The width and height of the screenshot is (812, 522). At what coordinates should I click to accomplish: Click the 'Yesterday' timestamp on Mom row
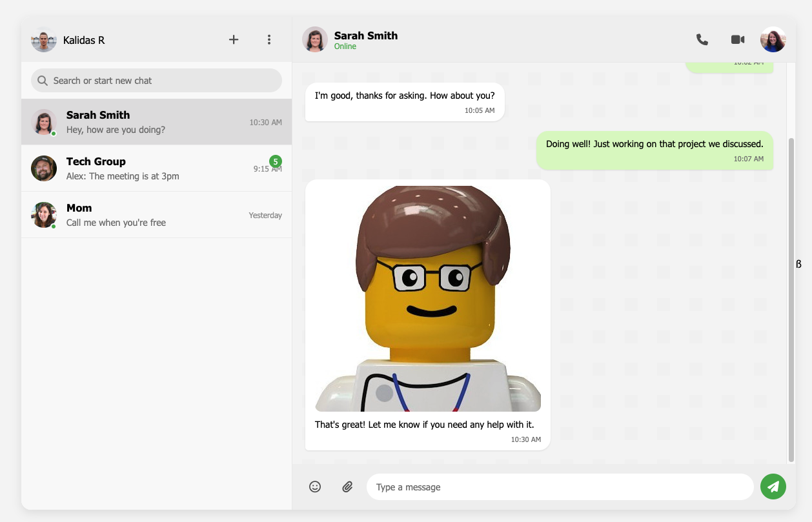click(x=265, y=216)
